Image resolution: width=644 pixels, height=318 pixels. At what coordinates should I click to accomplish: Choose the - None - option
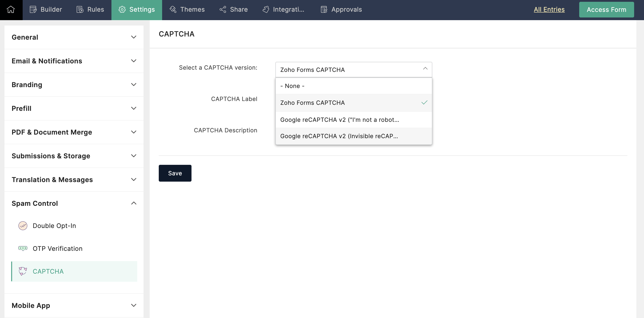tap(292, 86)
